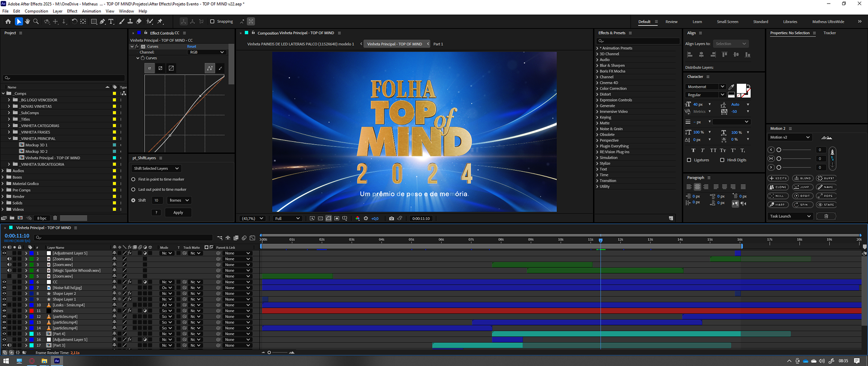
Task: Select the Pen tool
Action: pos(102,21)
